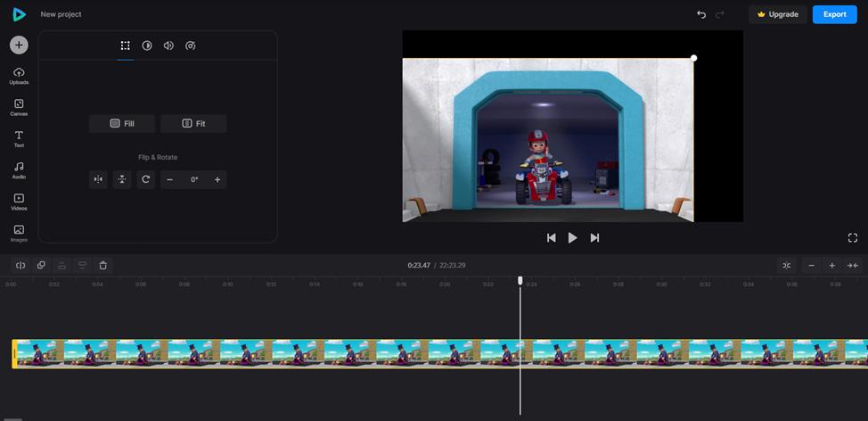868x421 pixels.
Task: Open the Text sidebar panel
Action: [19, 140]
